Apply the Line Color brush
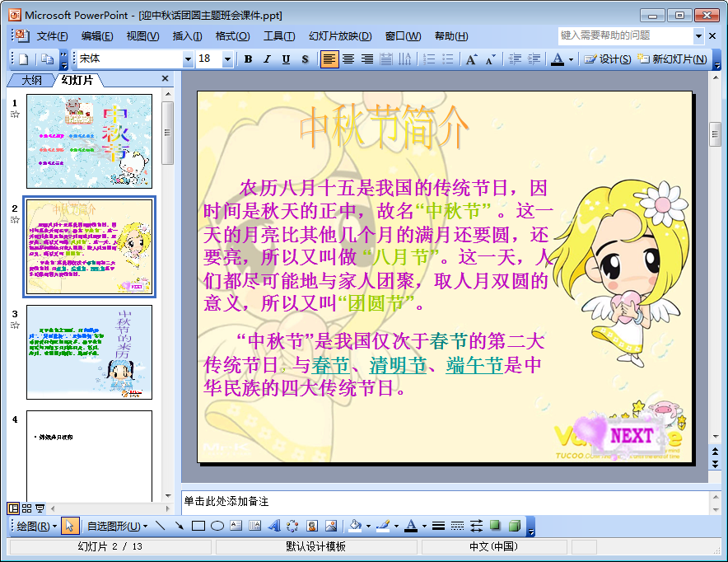This screenshot has height=562, width=728. [383, 527]
